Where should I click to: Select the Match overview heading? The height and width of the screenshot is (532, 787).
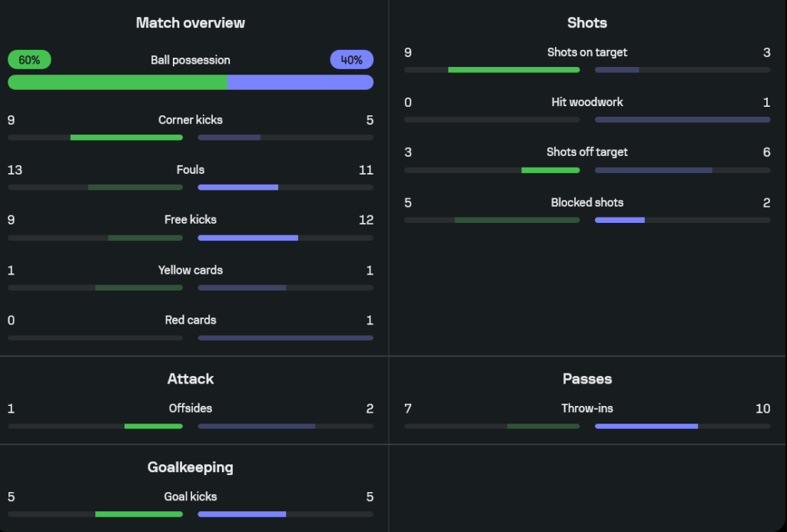191,23
